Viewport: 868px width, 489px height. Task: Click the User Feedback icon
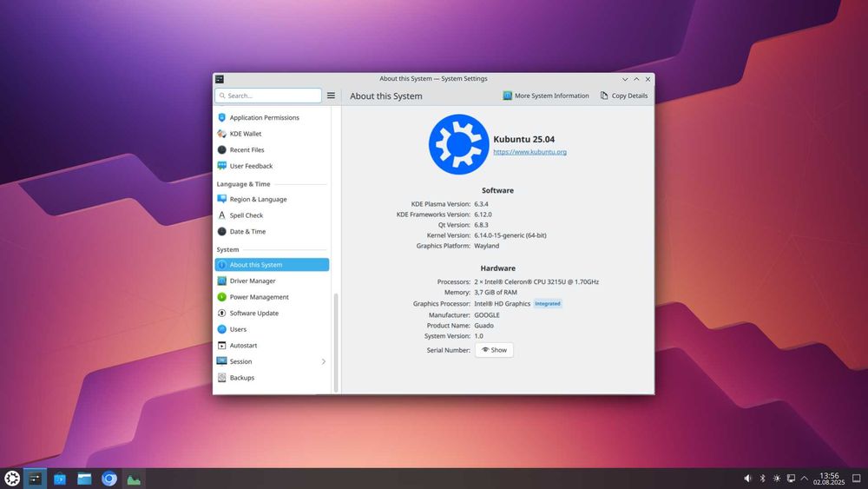pos(222,166)
